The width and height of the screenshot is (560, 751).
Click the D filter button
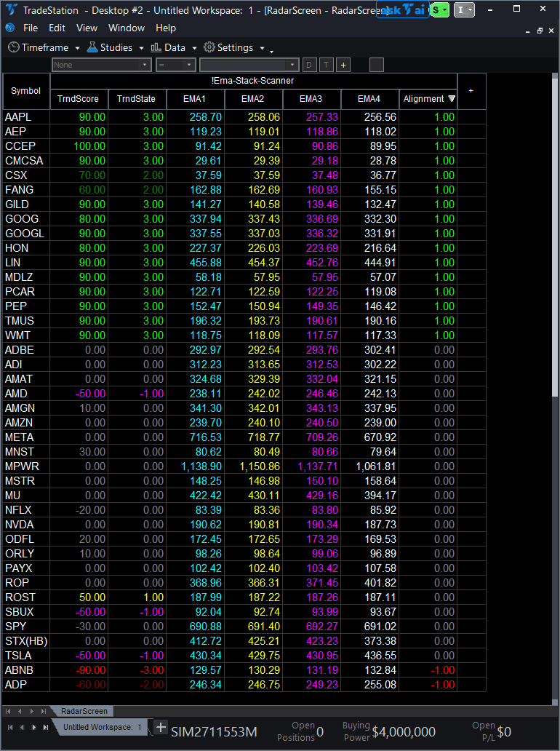click(309, 65)
